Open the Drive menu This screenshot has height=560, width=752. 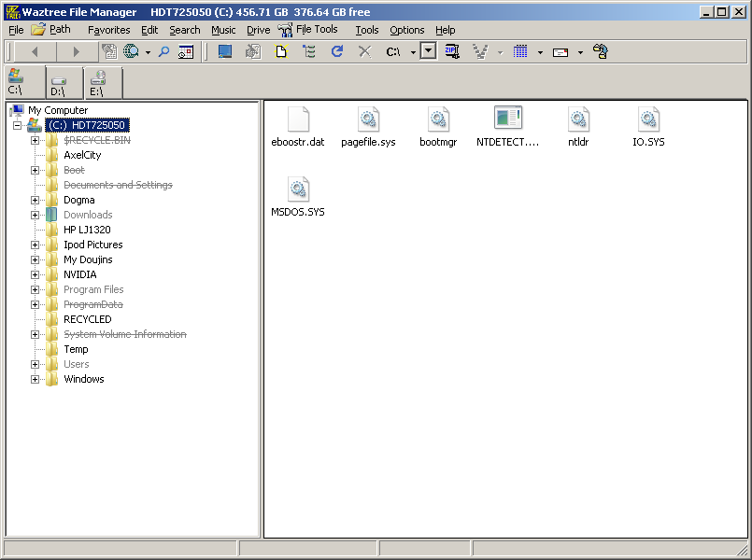click(259, 30)
